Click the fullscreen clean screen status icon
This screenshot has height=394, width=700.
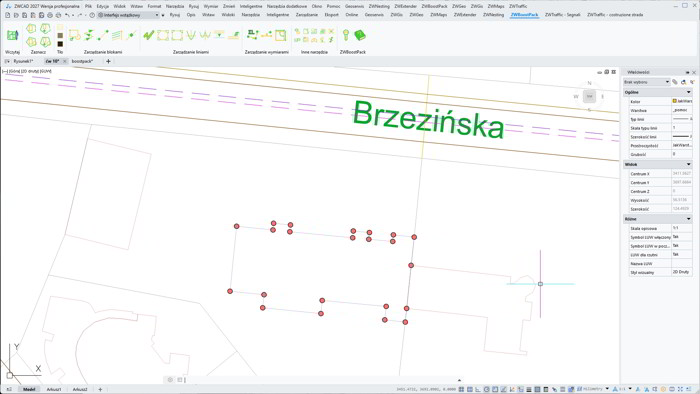pos(680,390)
